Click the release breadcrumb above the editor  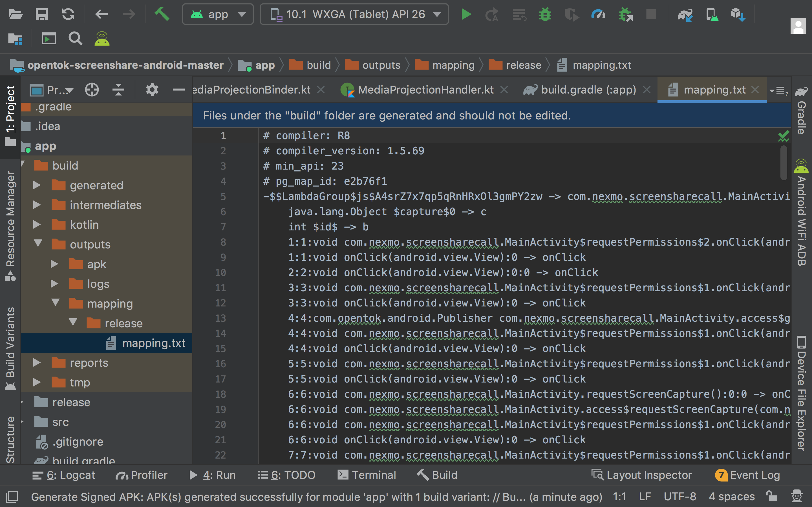pyautogui.click(x=524, y=65)
